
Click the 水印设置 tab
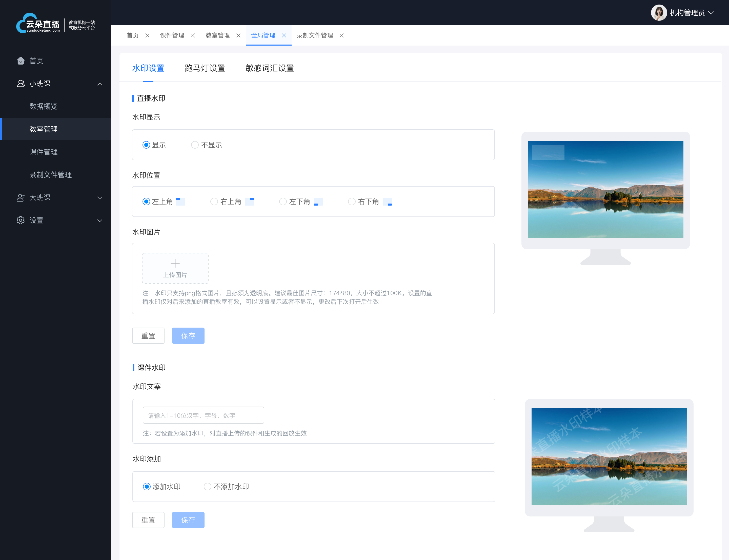coord(149,68)
